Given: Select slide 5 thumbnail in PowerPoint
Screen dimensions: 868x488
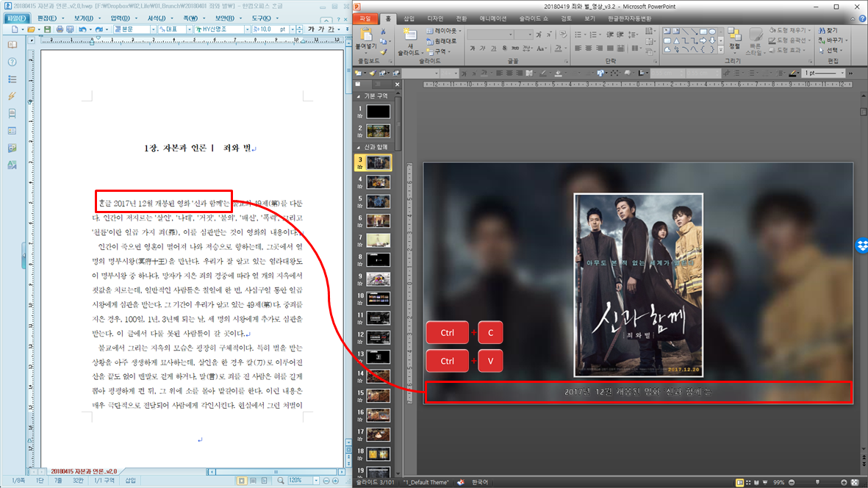Looking at the screenshot, I should (x=378, y=201).
